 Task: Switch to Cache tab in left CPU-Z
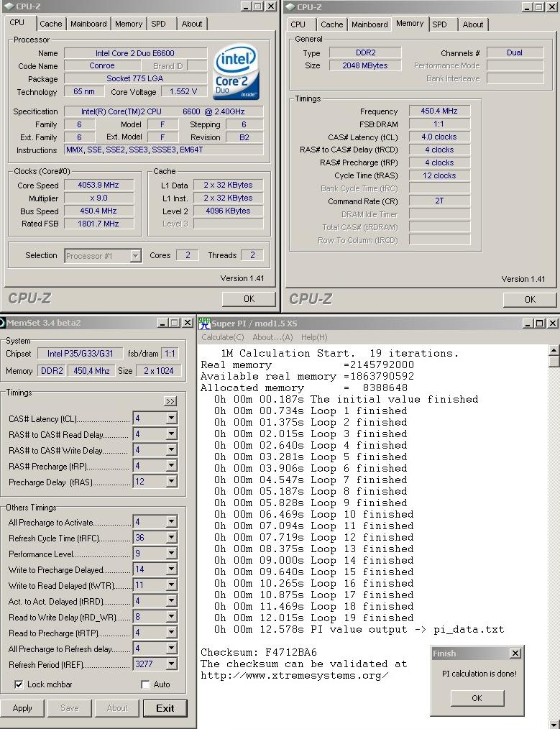pos(50,24)
